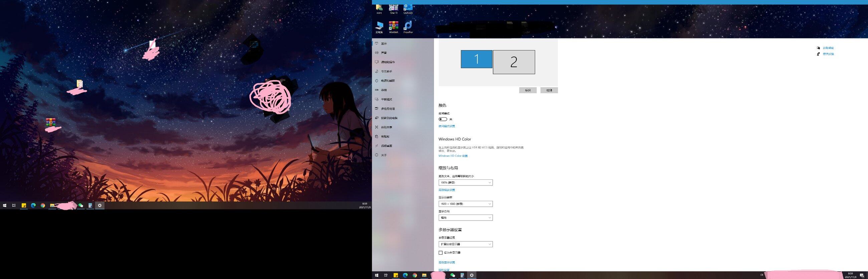
Task: Select display 2 in the monitor arrangement
Action: 514,62
